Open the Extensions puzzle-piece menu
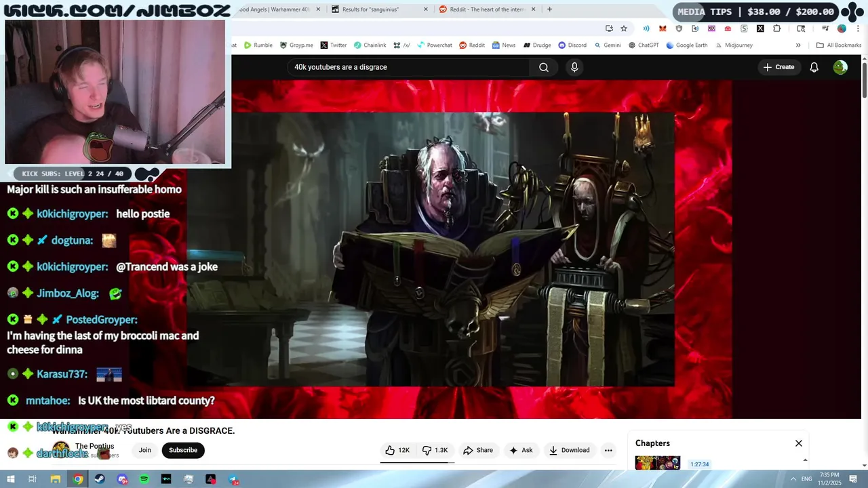 click(777, 28)
